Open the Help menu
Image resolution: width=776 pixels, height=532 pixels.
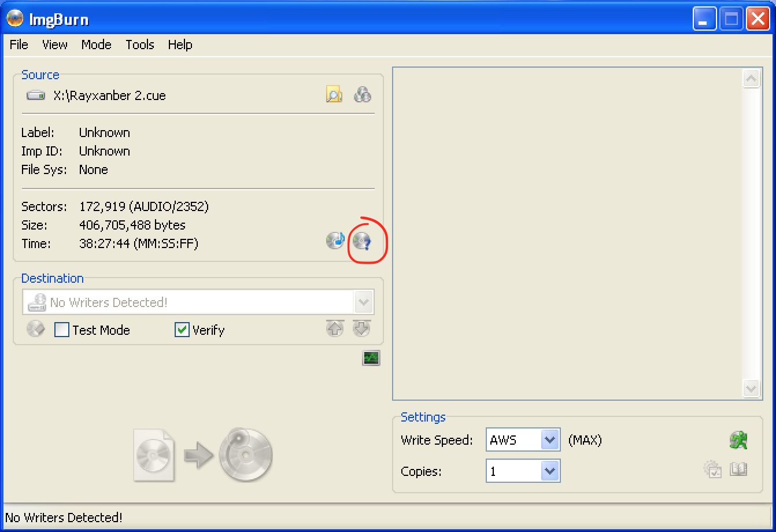click(180, 45)
